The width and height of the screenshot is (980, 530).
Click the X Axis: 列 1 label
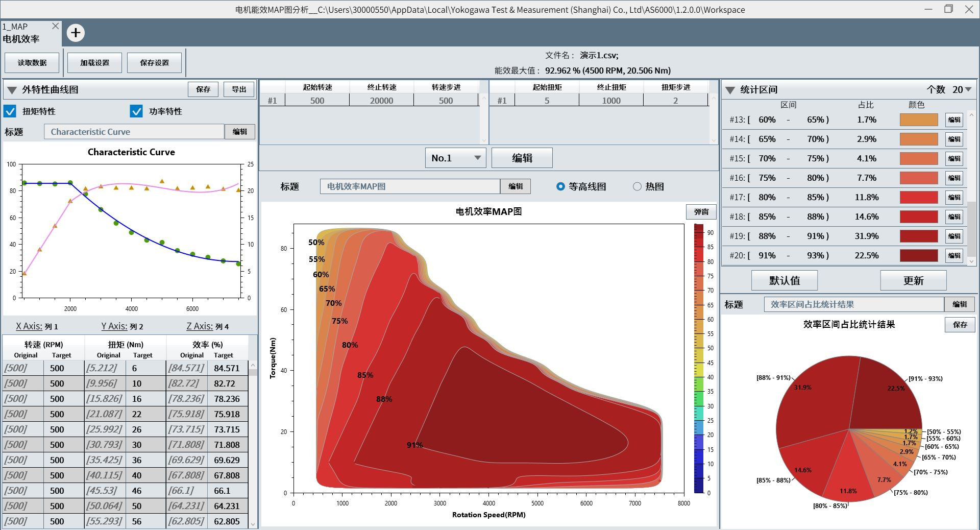pyautogui.click(x=37, y=326)
